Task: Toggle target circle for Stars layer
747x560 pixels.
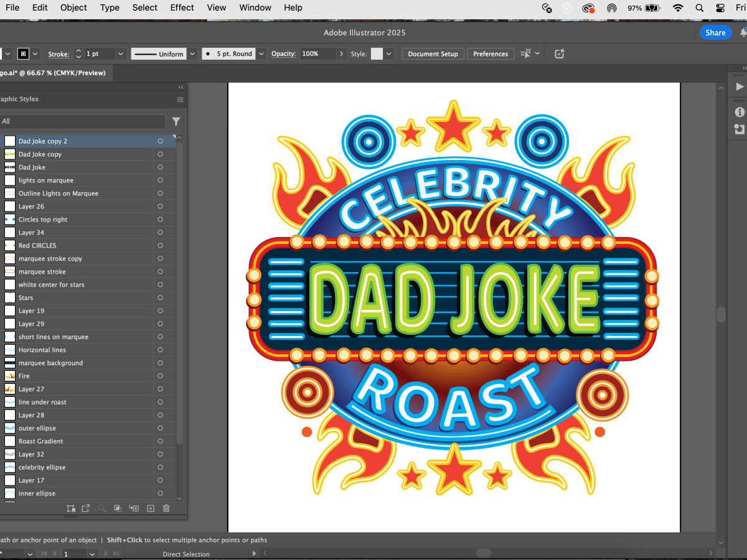Action: tap(160, 298)
